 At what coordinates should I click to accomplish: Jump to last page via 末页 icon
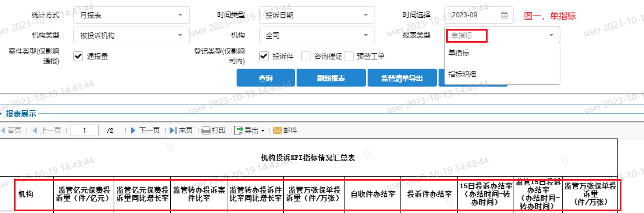coord(173,130)
